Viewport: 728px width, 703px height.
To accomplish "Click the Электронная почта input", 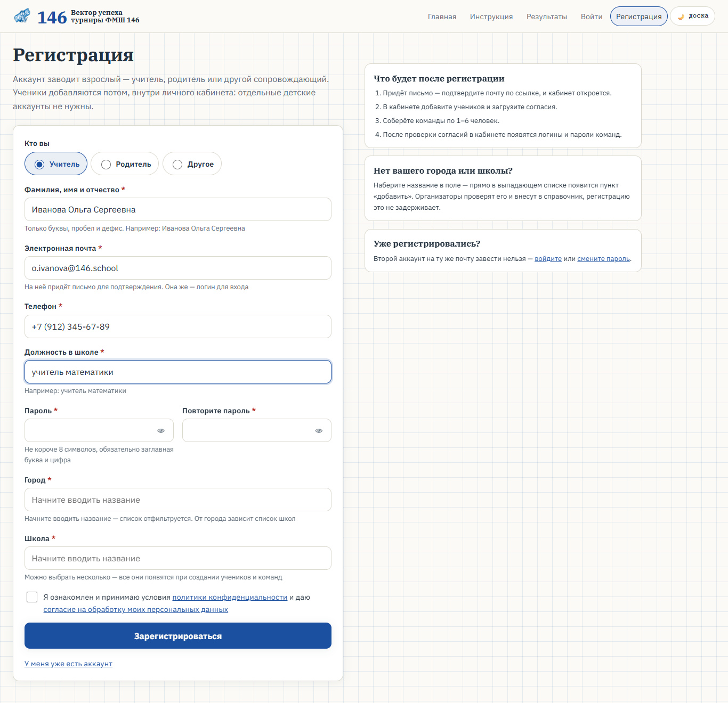I will [x=178, y=268].
